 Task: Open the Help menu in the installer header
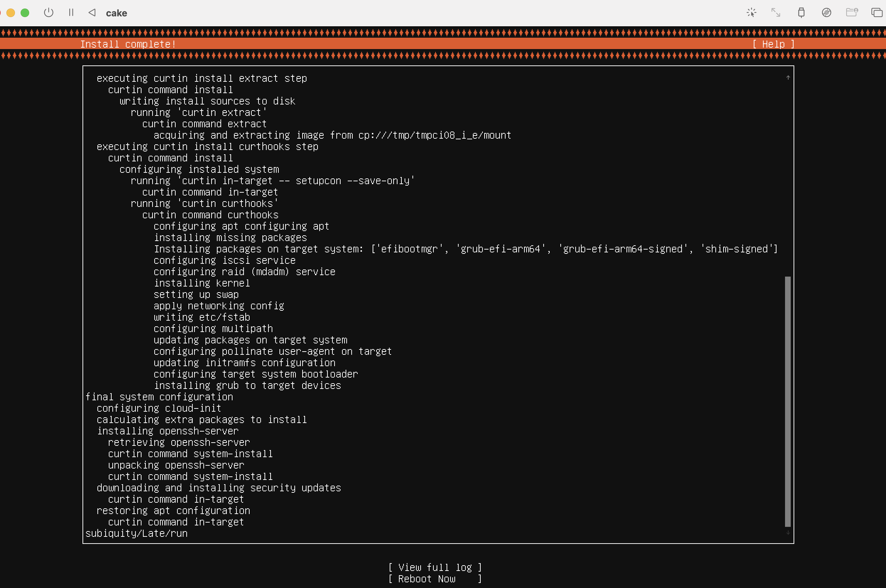(x=773, y=44)
